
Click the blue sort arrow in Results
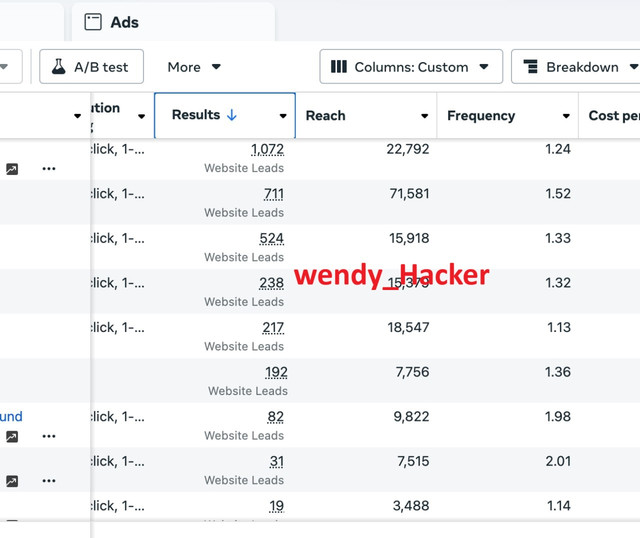click(x=232, y=115)
